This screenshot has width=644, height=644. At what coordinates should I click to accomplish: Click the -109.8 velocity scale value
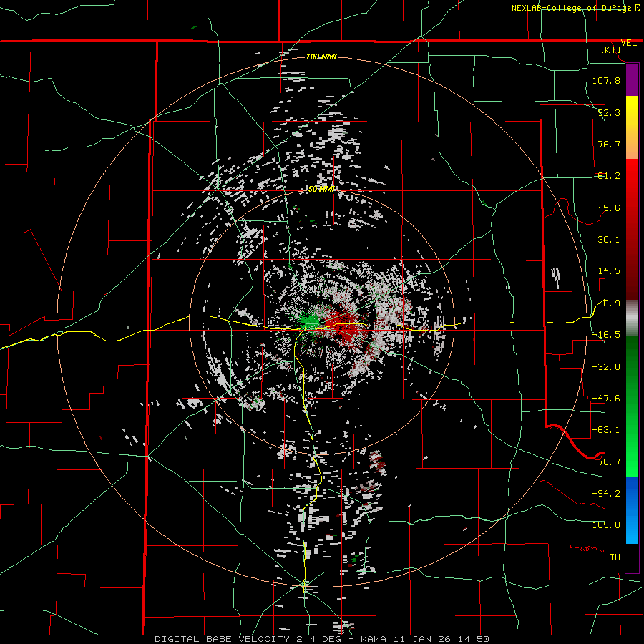[603, 525]
